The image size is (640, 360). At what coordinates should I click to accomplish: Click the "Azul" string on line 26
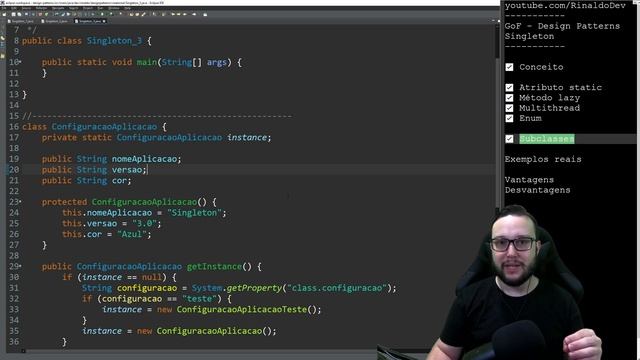[132, 234]
